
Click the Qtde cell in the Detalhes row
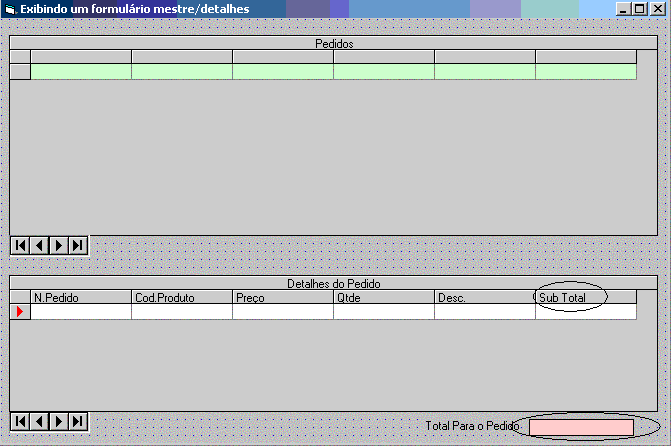(x=384, y=312)
